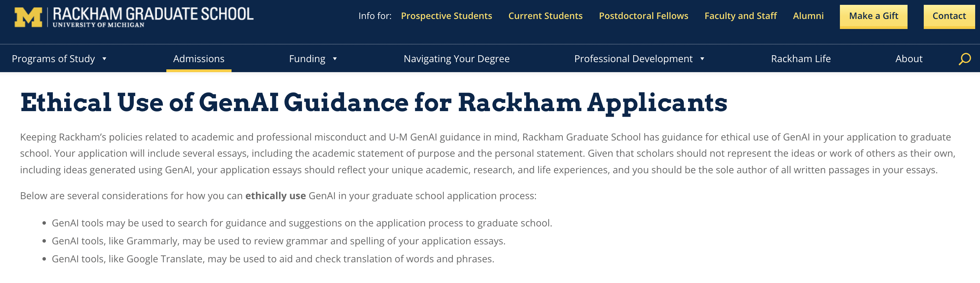
Task: Go to Rackham Life section
Action: tap(801, 59)
